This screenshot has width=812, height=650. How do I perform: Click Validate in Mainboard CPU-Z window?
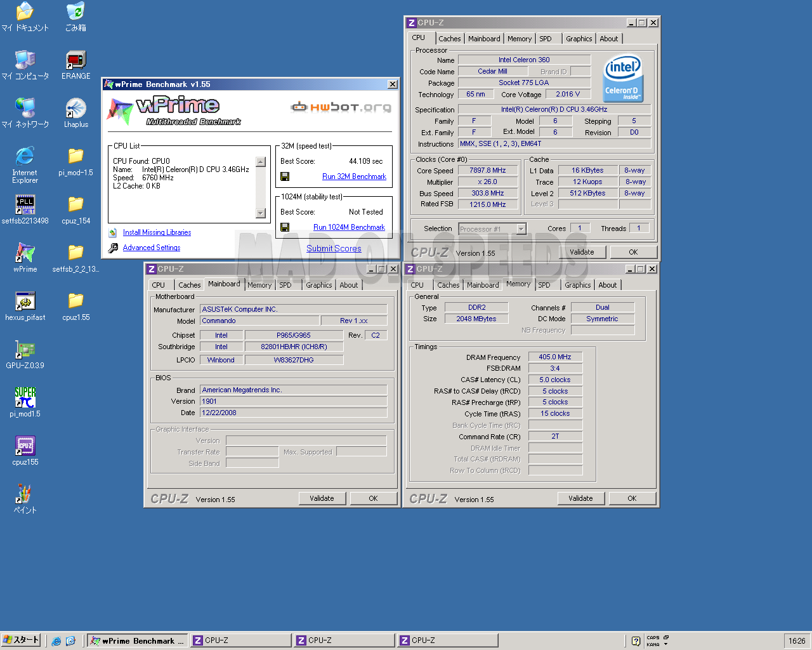pos(322,498)
